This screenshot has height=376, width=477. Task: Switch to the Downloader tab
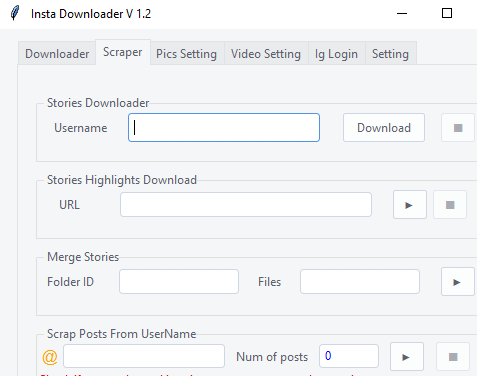point(57,53)
